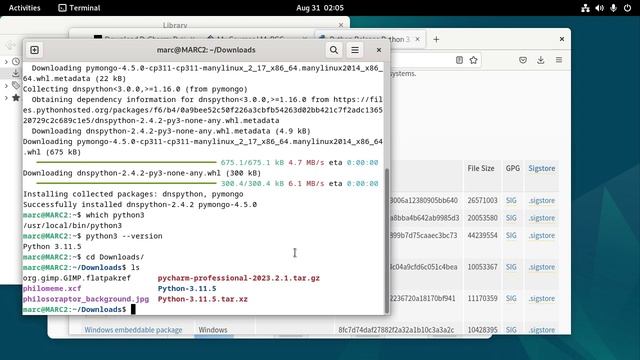
Task: Open the Sigstore column header link
Action: pos(542,168)
